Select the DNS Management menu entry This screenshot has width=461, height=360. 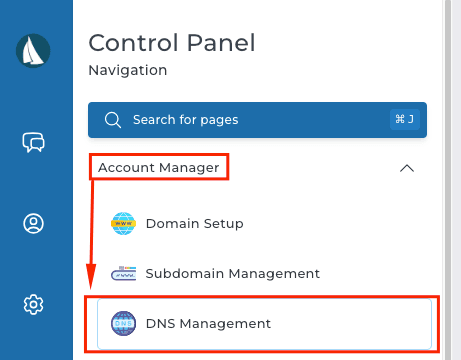coord(264,324)
